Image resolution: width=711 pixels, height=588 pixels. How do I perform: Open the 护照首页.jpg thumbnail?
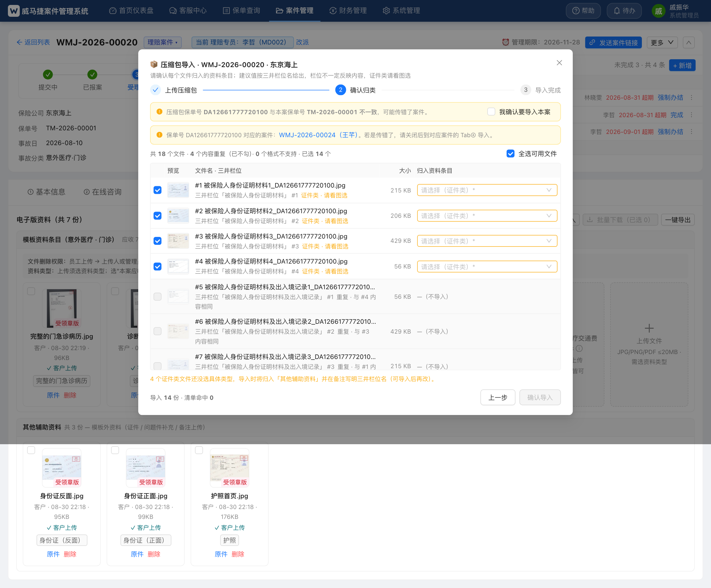point(229,468)
